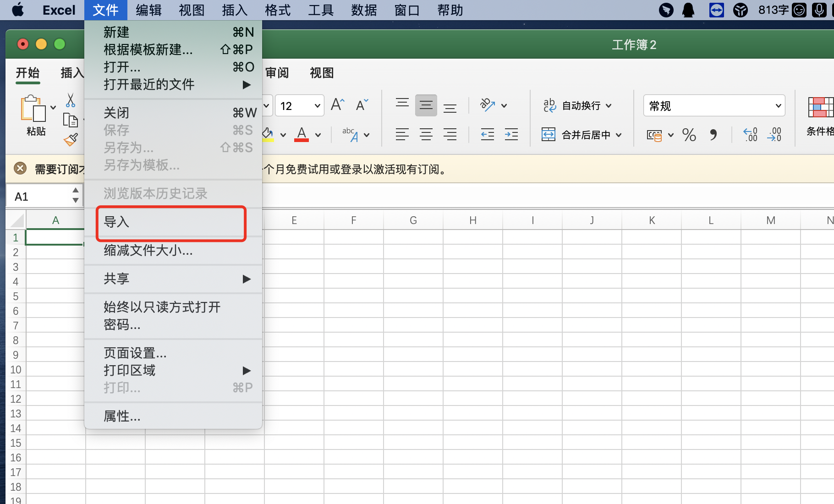Switch to the 审阅 ribbon tab
This screenshot has width=834, height=504.
(x=277, y=73)
